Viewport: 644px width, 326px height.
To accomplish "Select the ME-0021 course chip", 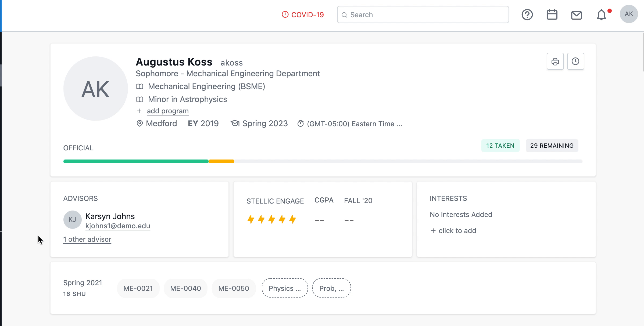I will pyautogui.click(x=138, y=288).
